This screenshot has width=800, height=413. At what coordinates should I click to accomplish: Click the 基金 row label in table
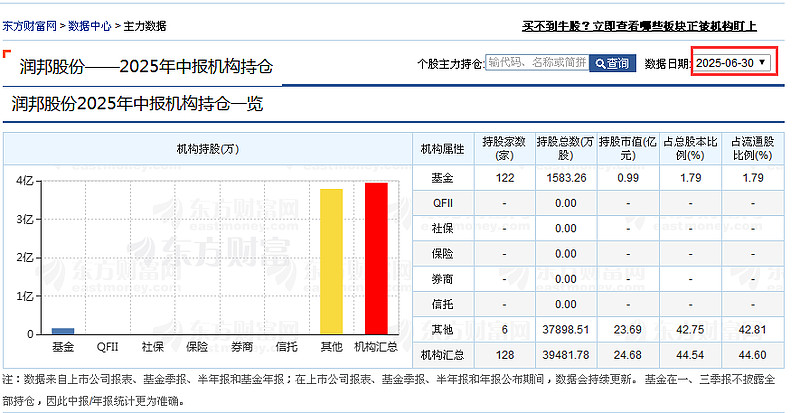[442, 178]
